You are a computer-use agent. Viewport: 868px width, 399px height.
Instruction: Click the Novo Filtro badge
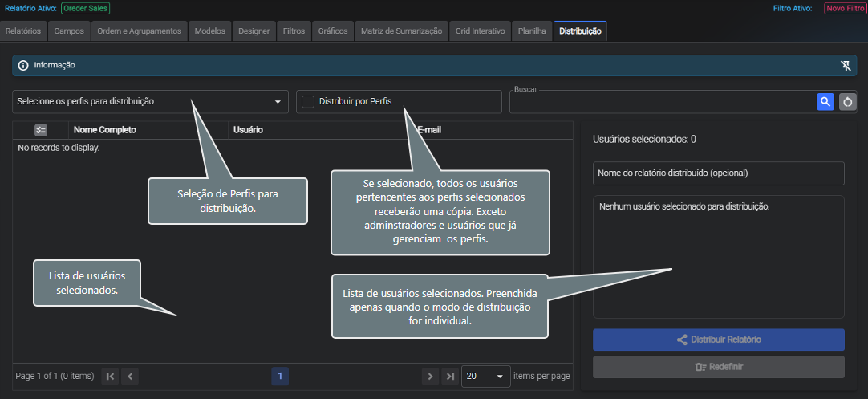(x=844, y=8)
